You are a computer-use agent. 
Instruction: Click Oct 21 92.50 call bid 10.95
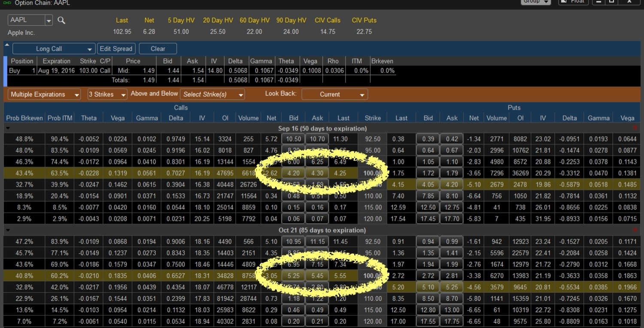293,242
